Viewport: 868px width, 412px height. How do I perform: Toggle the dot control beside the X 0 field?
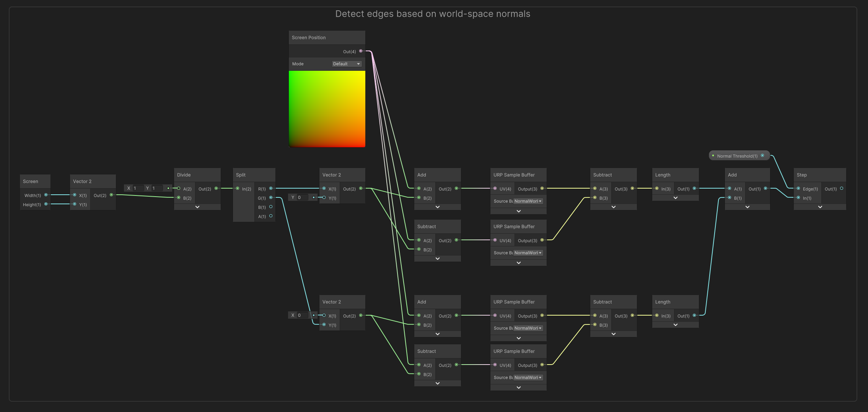coord(314,315)
